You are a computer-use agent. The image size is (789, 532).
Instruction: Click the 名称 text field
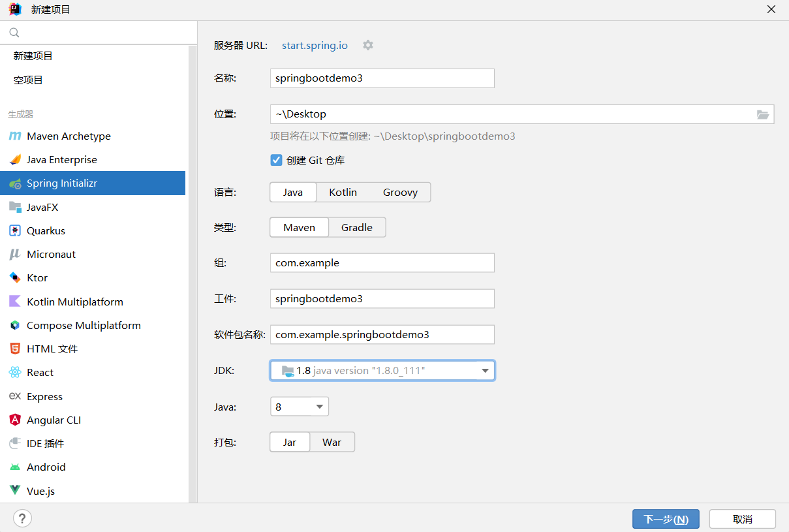382,78
